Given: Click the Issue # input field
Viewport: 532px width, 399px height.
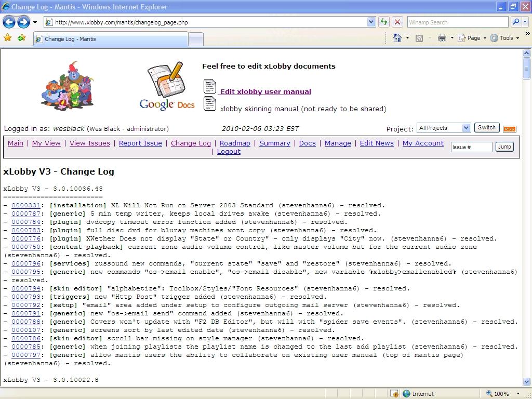Looking at the screenshot, I should tap(472, 147).
